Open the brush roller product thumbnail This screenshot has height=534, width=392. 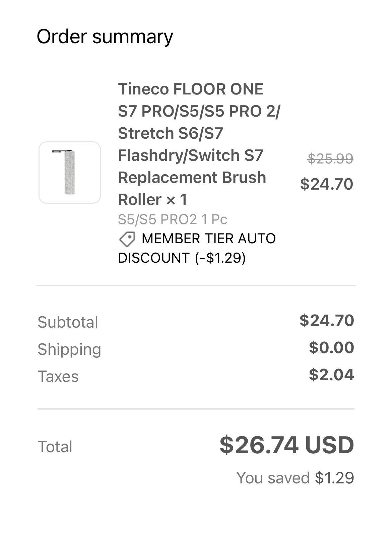click(x=70, y=173)
